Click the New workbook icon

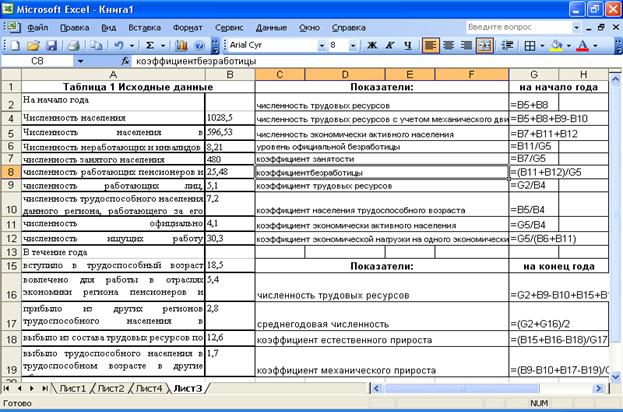[x=15, y=46]
